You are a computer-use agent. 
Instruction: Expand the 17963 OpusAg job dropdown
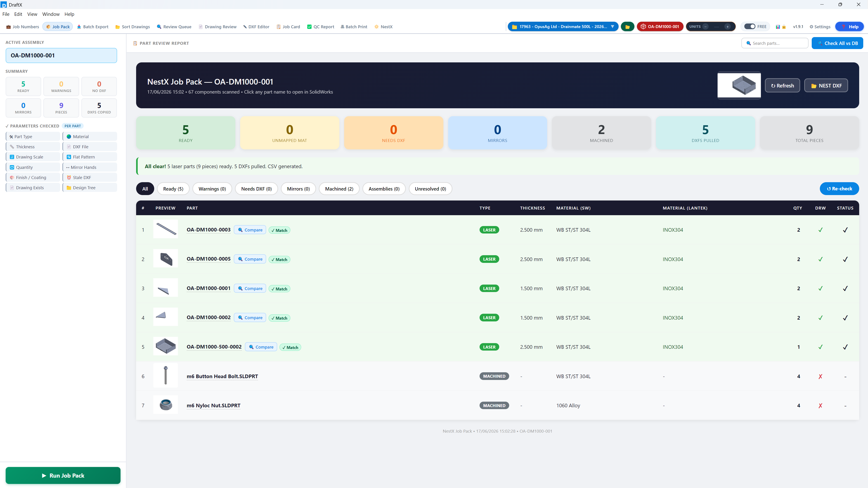(x=563, y=27)
